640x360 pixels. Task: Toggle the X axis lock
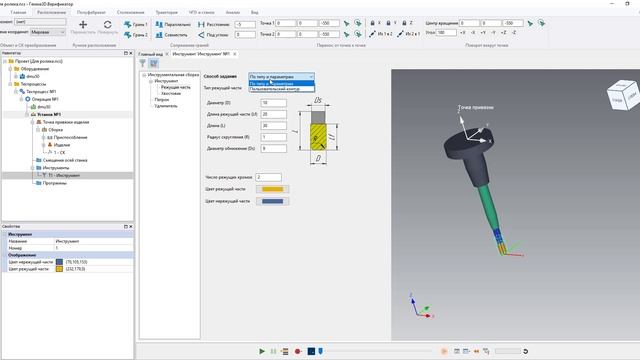point(372,23)
